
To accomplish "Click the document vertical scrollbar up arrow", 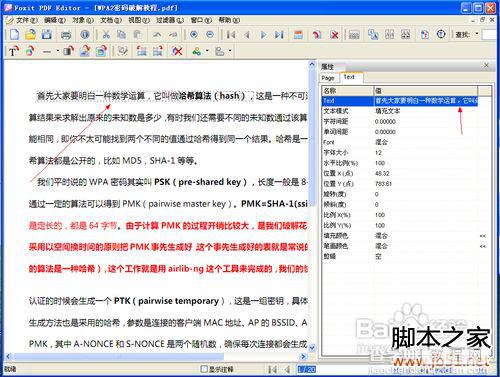I will (312, 64).
